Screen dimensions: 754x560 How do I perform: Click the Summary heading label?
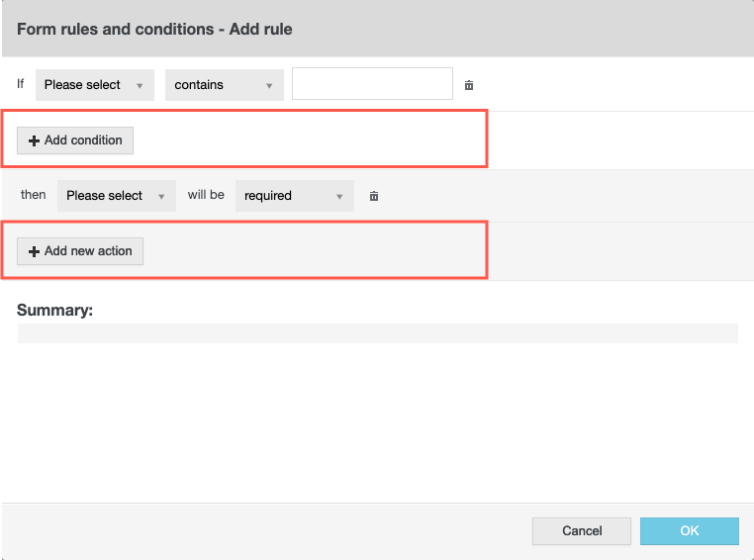point(54,310)
